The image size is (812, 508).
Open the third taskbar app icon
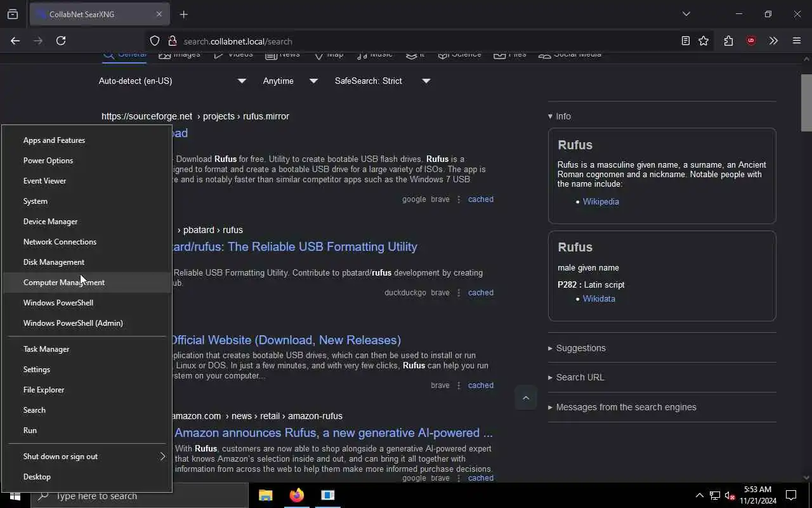[x=328, y=495]
